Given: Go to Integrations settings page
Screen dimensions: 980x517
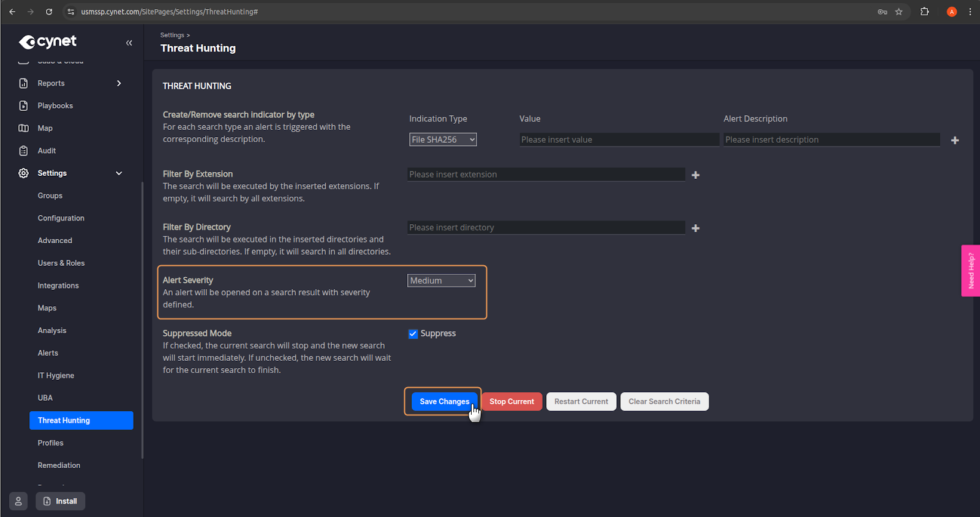Looking at the screenshot, I should (58, 285).
